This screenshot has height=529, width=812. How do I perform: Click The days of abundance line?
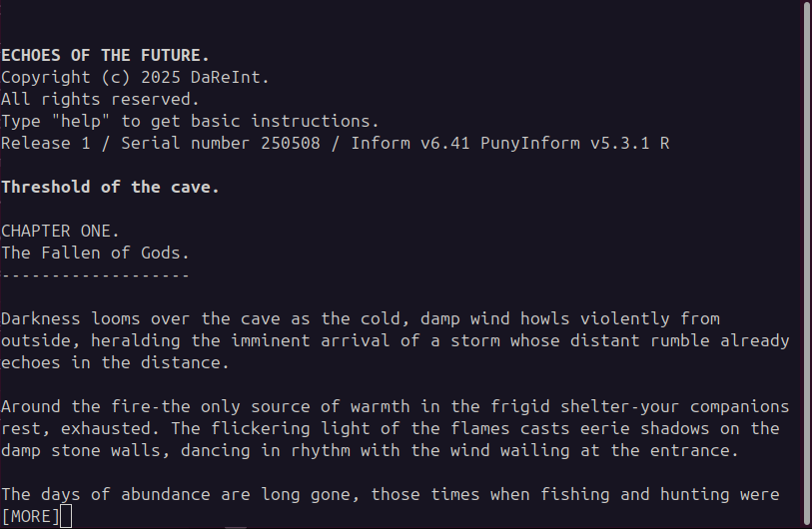pos(390,494)
